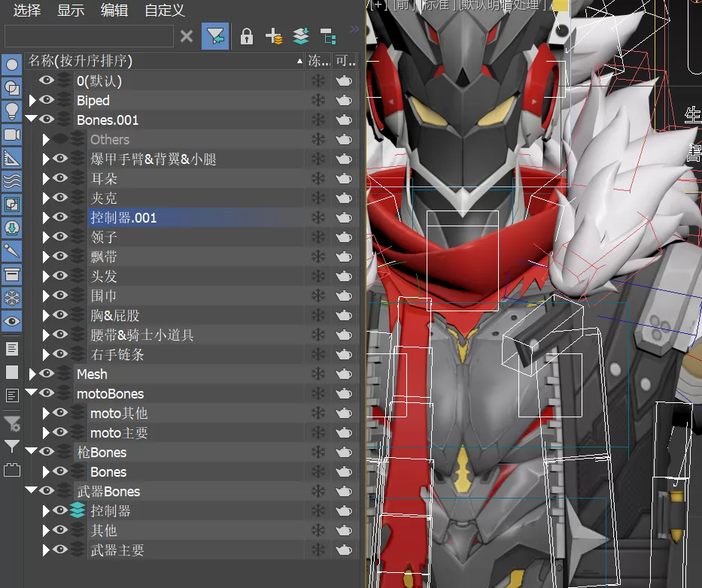Toggle the active filter funnel button
The height and width of the screenshot is (588, 702).
point(215,36)
